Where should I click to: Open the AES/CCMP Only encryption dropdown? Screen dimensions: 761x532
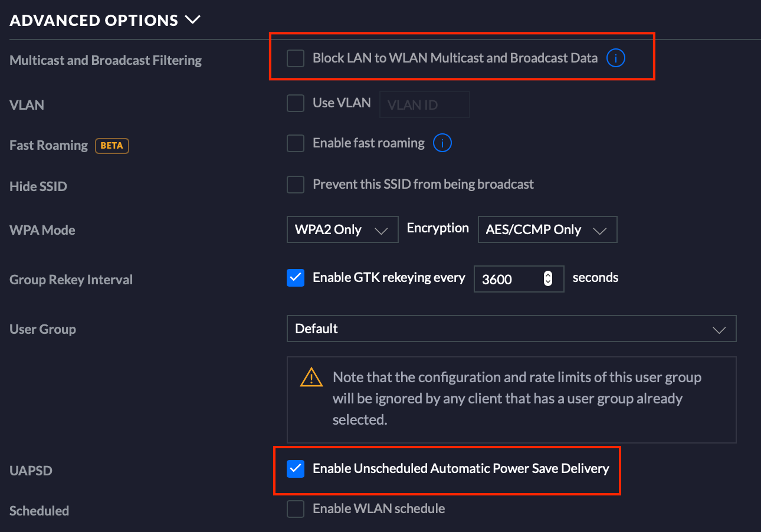(x=547, y=230)
